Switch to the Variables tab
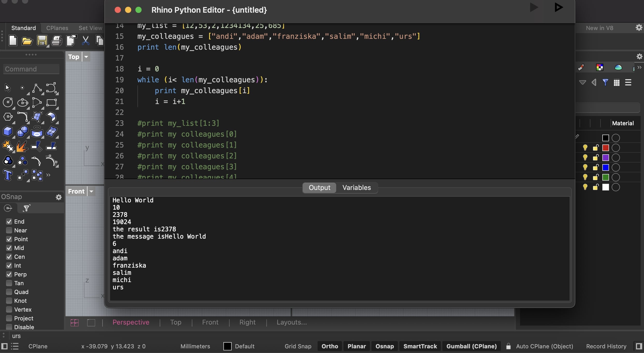The image size is (644, 353). (x=356, y=188)
